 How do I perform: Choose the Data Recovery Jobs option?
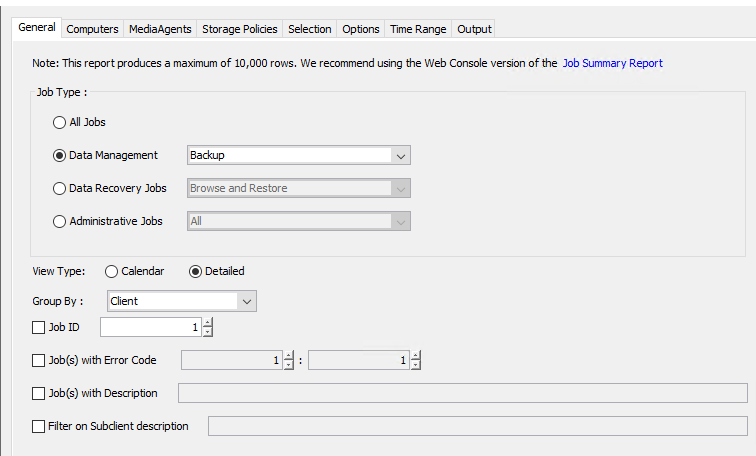coord(59,188)
